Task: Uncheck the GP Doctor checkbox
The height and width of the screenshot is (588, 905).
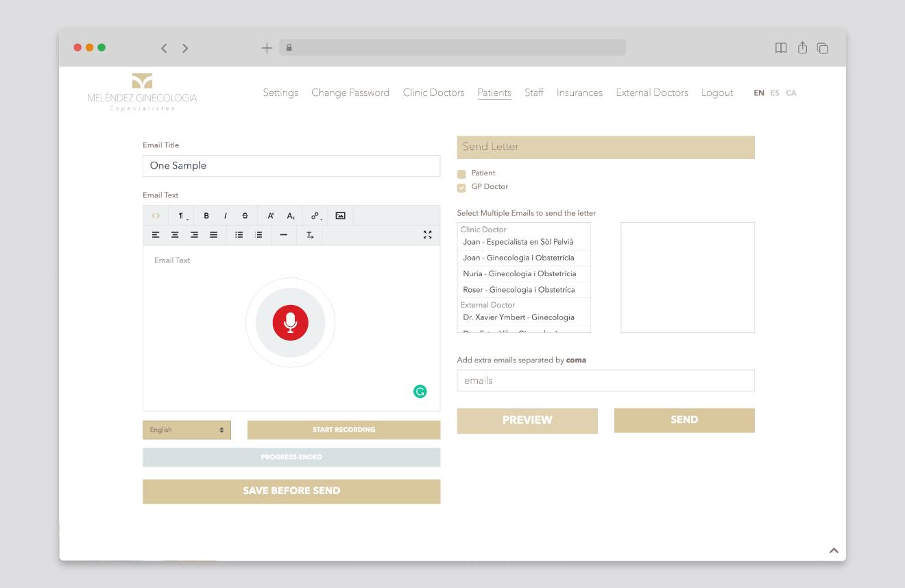Action: pyautogui.click(x=461, y=188)
